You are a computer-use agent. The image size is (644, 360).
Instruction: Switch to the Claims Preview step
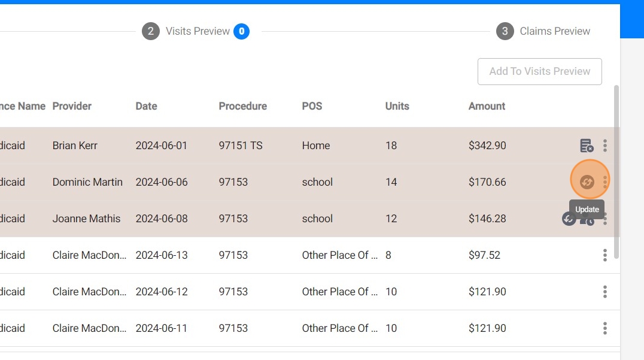point(555,31)
